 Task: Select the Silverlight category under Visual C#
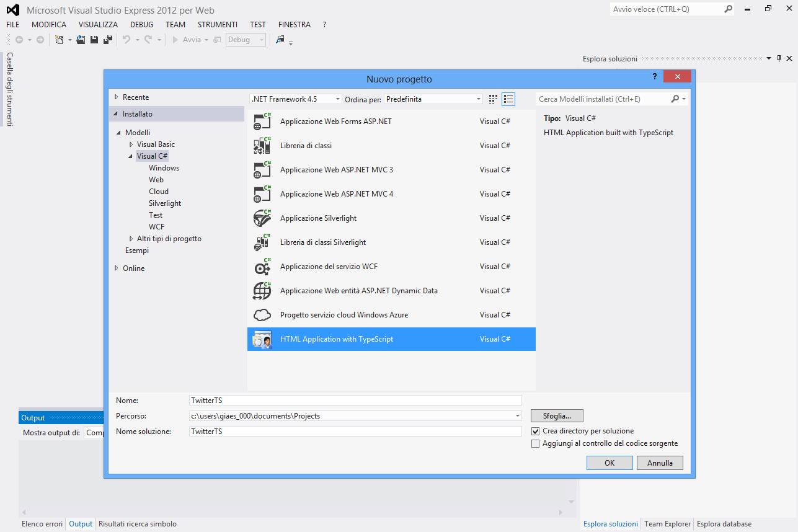pyautogui.click(x=165, y=203)
